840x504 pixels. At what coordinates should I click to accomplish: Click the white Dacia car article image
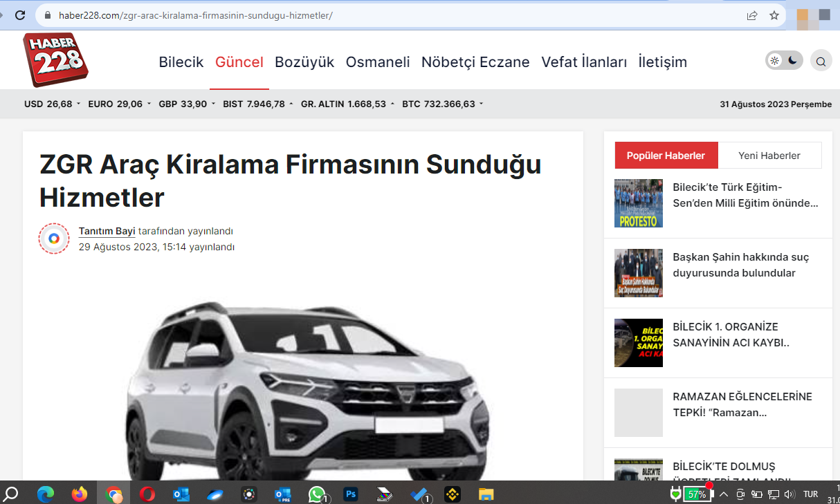coord(307,391)
